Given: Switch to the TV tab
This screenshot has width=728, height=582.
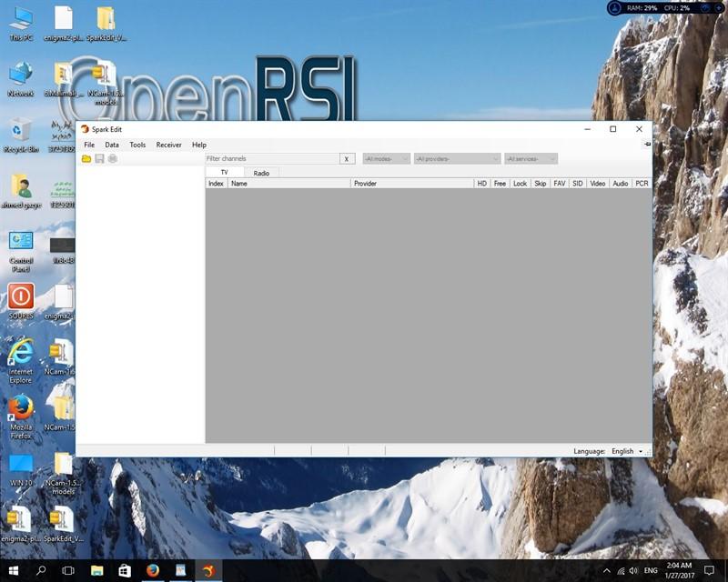Looking at the screenshot, I should (224, 172).
